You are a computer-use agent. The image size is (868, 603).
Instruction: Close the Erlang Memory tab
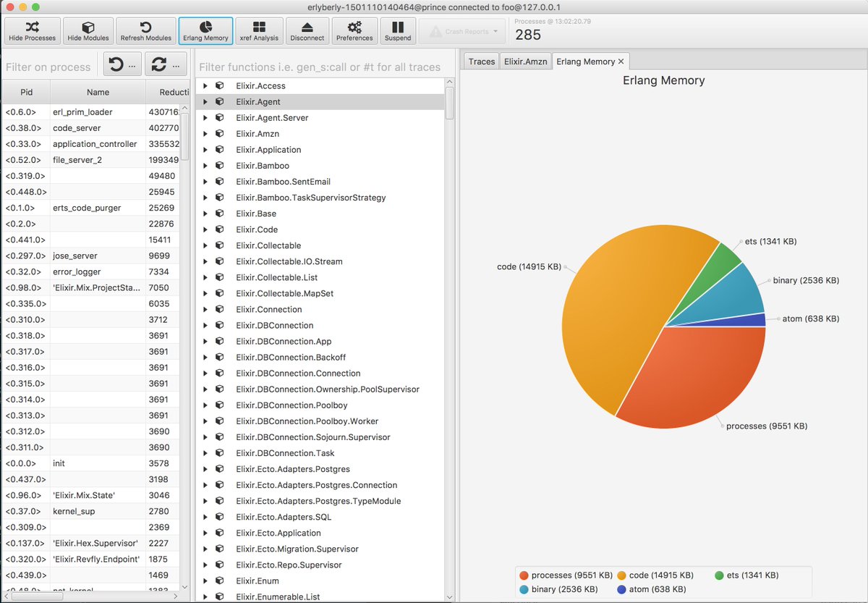621,62
